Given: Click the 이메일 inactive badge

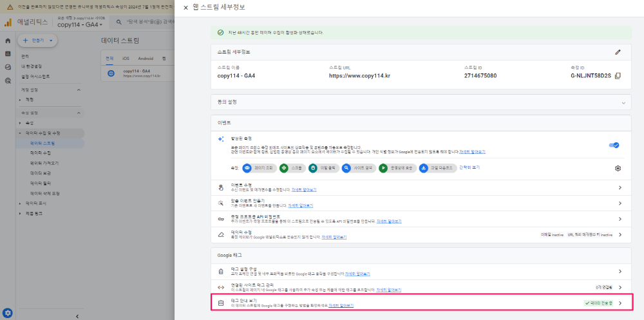Looking at the screenshot, I should click(x=552, y=234).
